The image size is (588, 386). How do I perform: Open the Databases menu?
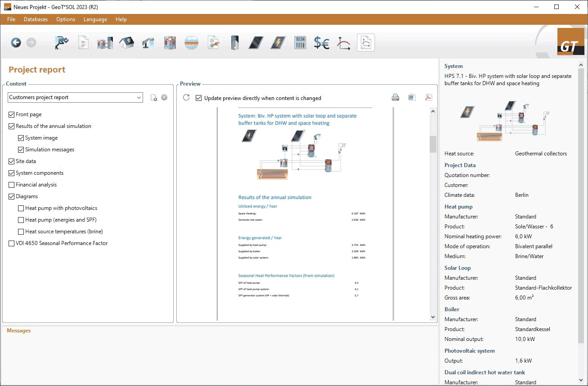[36, 19]
